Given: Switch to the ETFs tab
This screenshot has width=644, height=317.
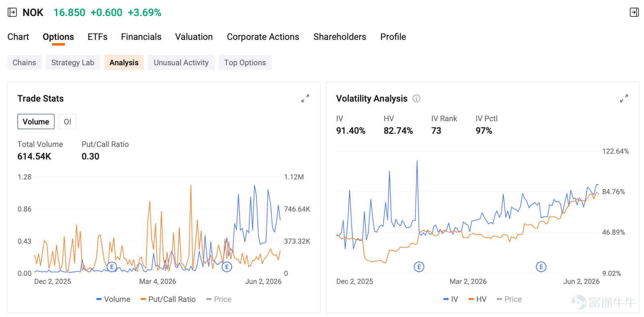Looking at the screenshot, I should click(x=97, y=37).
